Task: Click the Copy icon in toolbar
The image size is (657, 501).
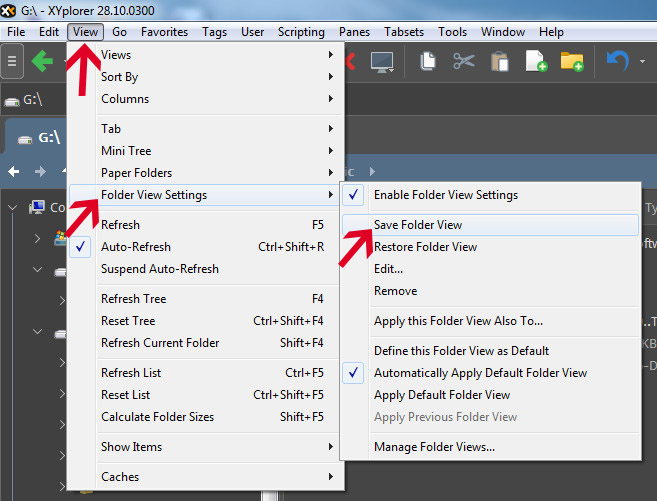Action: coord(428,62)
